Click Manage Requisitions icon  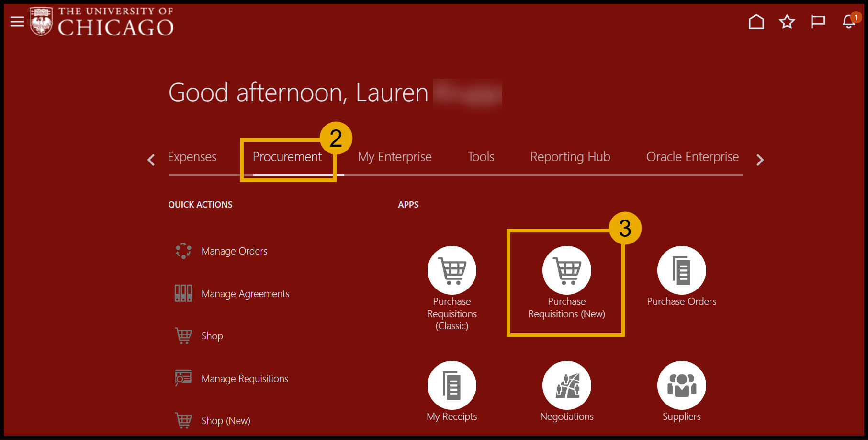[x=183, y=378]
